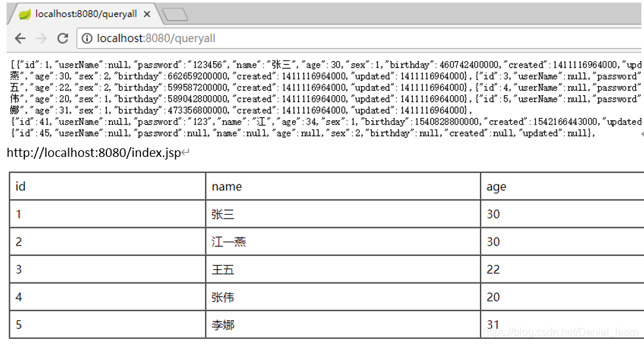Click id cell '3'
Screen dimensions: 644x344
click(108, 269)
